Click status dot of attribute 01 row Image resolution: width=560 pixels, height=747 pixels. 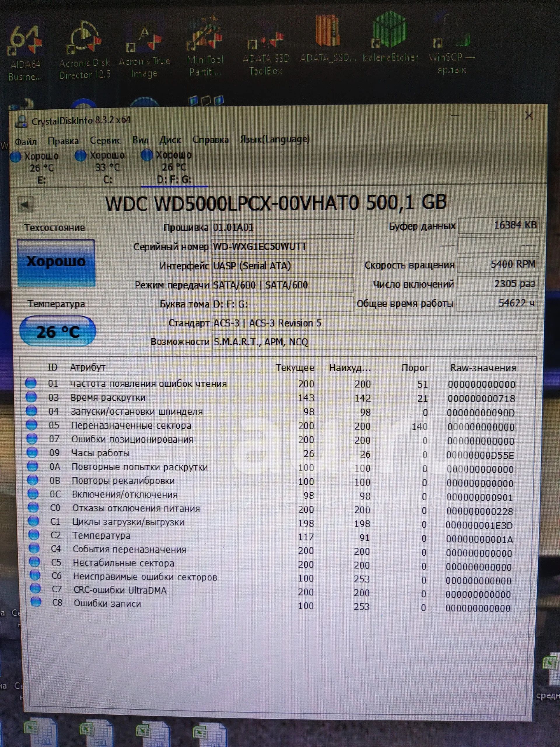tap(31, 383)
